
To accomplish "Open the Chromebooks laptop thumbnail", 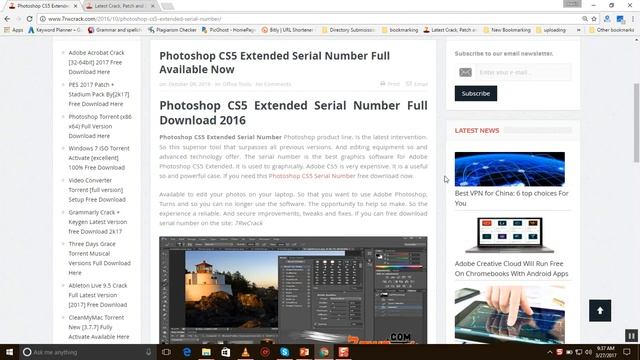I will 509,235.
